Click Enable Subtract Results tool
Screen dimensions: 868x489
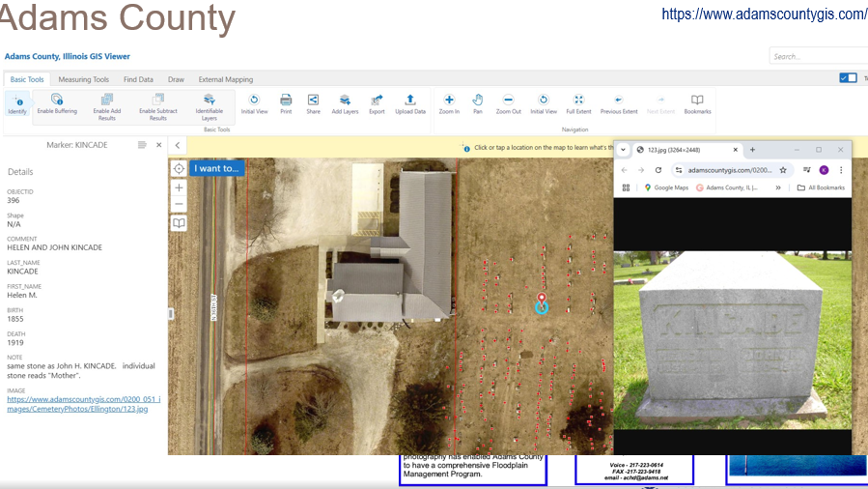click(158, 106)
